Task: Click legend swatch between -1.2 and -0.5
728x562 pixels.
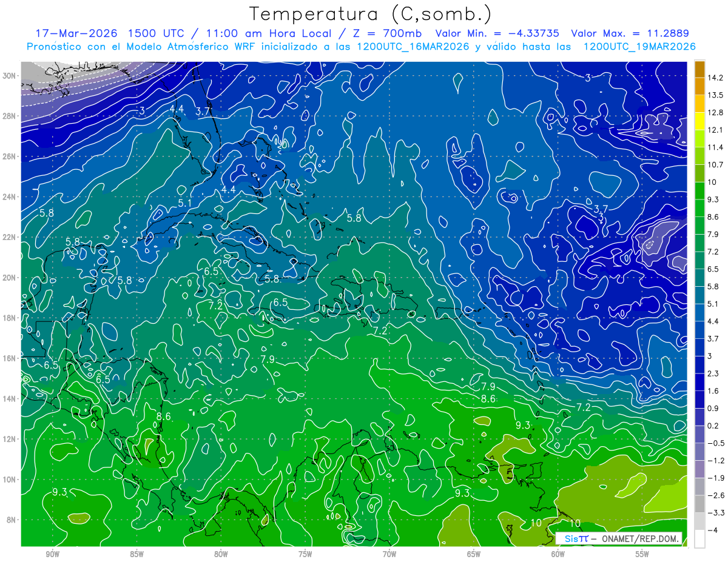Action: pos(699,452)
